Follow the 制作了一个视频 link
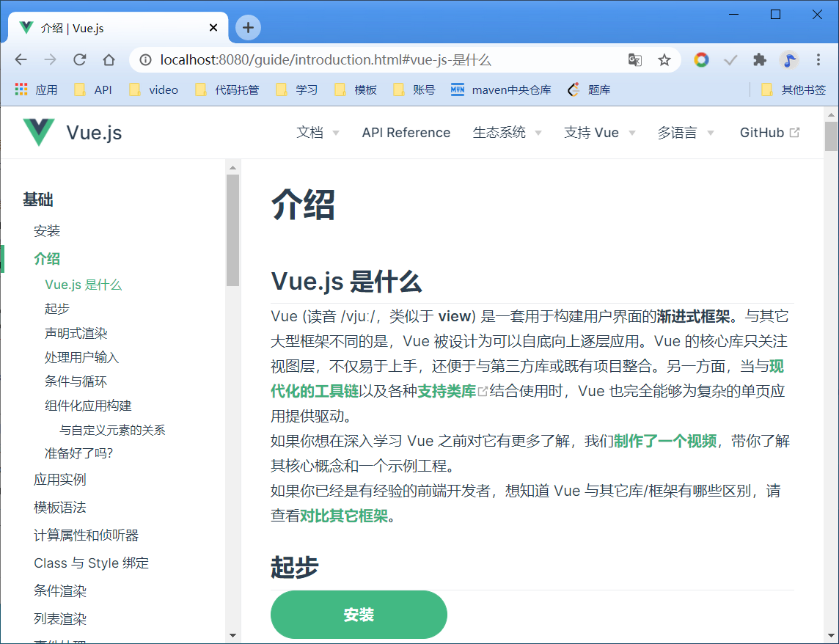839x644 pixels. (x=665, y=441)
